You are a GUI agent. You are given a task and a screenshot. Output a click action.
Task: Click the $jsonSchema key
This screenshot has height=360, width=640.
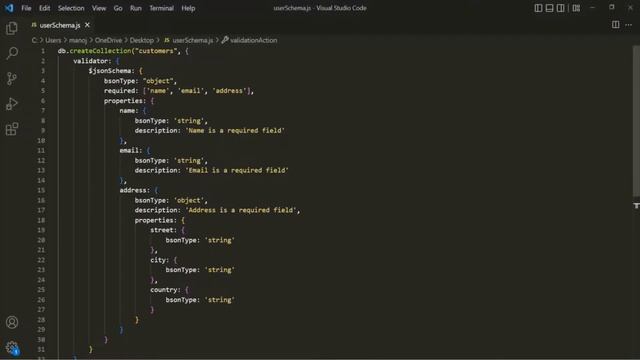pos(110,71)
